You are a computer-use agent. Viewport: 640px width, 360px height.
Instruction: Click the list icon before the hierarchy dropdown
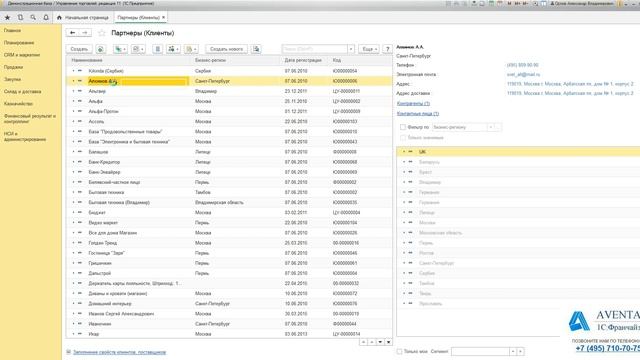[158, 49]
